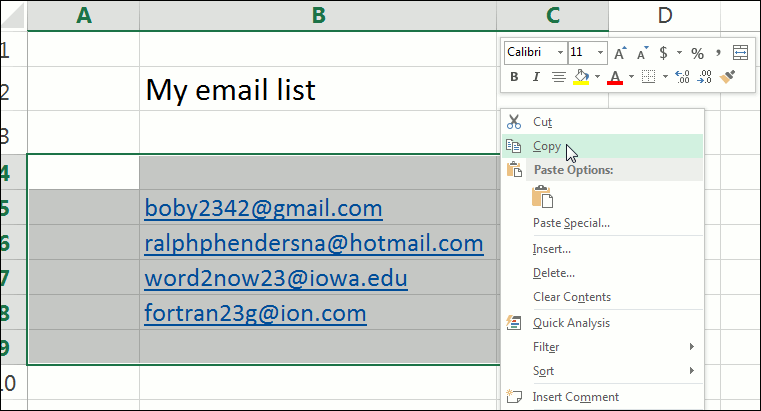Apply the yellow fill color bucket
This screenshot has width=761, height=411.
[581, 77]
